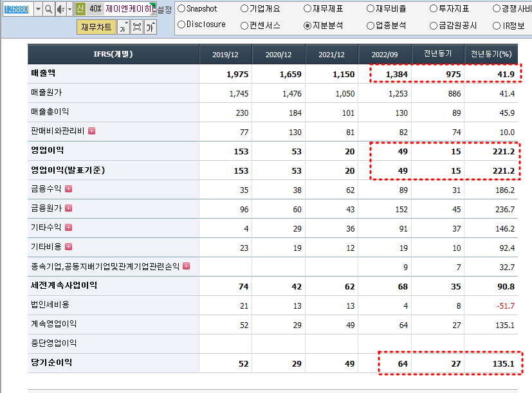The width and height of the screenshot is (532, 393).
Task: Click the 당기순이익 growth value 135.1 in bold
Action: [504, 364]
